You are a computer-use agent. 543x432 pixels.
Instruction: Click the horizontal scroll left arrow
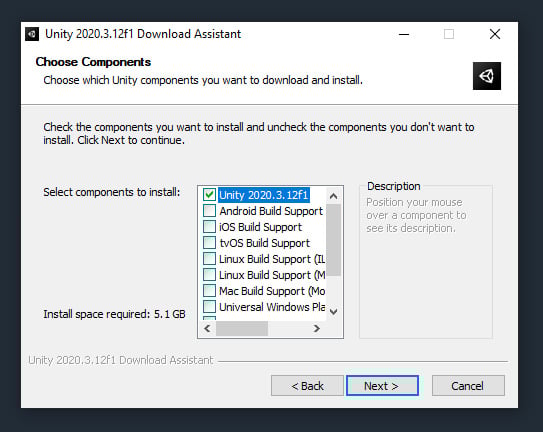point(207,328)
